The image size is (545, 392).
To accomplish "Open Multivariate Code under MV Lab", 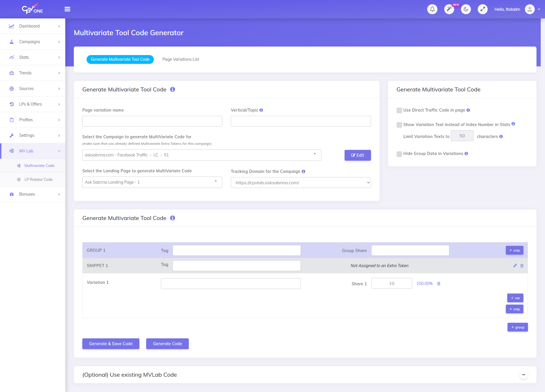I will (39, 165).
